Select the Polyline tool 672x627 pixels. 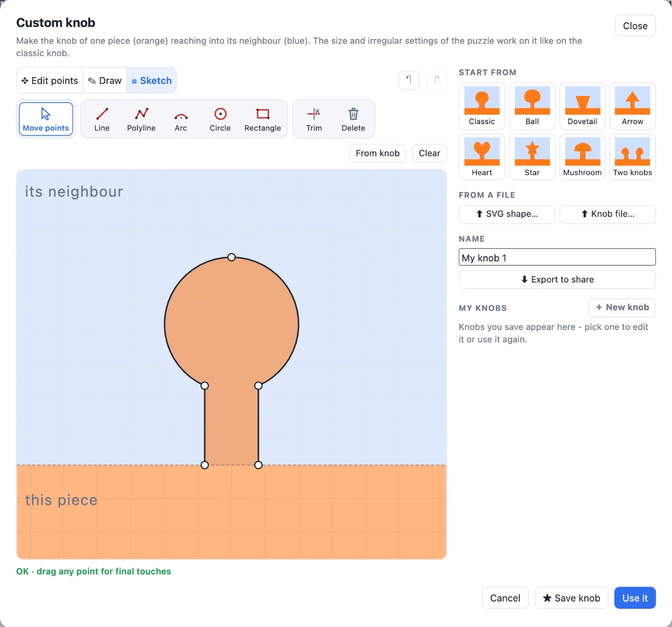click(x=141, y=119)
